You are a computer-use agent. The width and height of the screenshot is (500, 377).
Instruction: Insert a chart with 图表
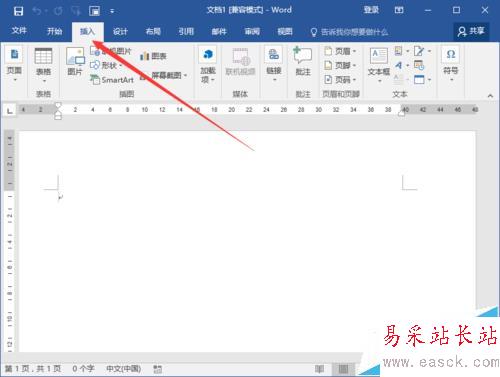153,56
